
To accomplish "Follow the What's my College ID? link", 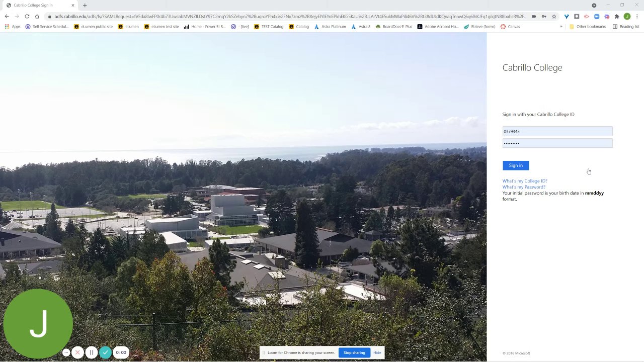I will click(525, 181).
